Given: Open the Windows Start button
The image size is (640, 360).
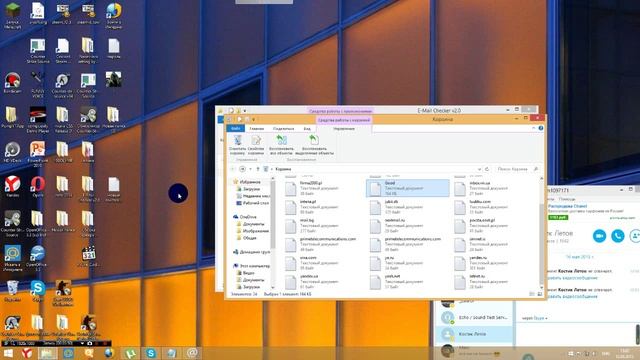Looking at the screenshot, I should point(8,353).
